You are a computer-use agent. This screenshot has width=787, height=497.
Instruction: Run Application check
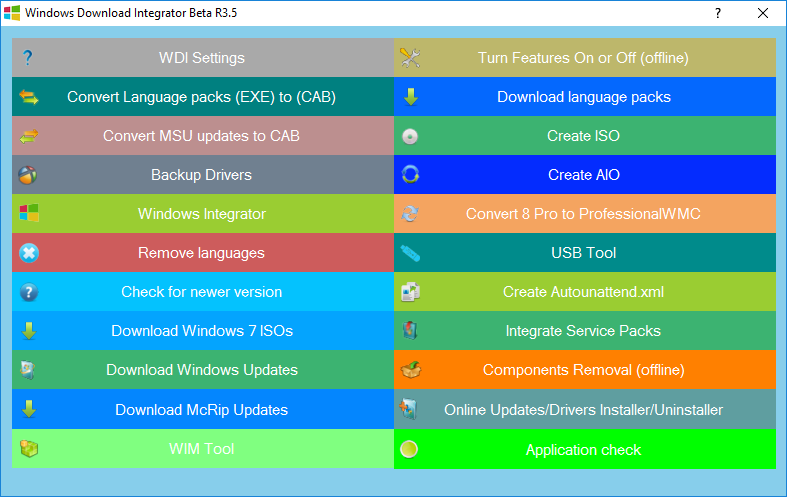coord(585,449)
